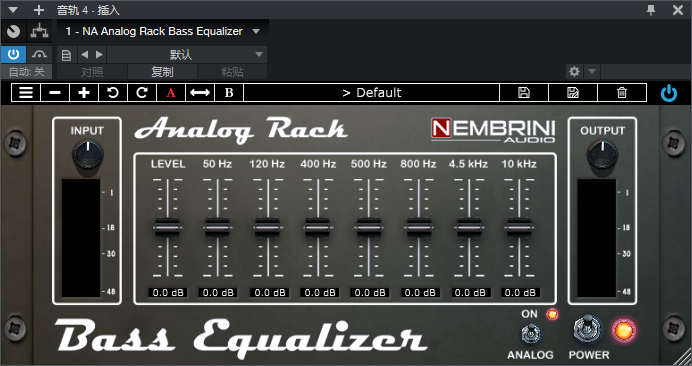Click the 10 kHz fader handle
Image resolution: width=692 pixels, height=366 pixels.
pos(519,227)
